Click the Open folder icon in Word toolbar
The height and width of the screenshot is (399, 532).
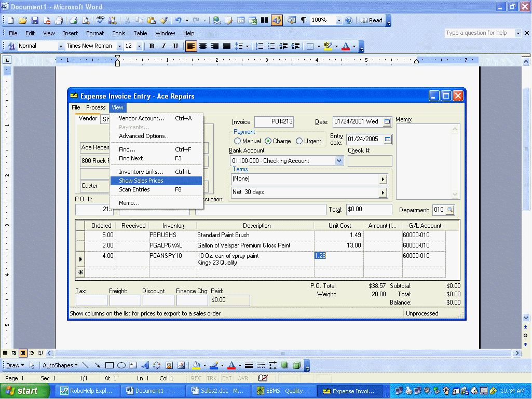[23, 20]
